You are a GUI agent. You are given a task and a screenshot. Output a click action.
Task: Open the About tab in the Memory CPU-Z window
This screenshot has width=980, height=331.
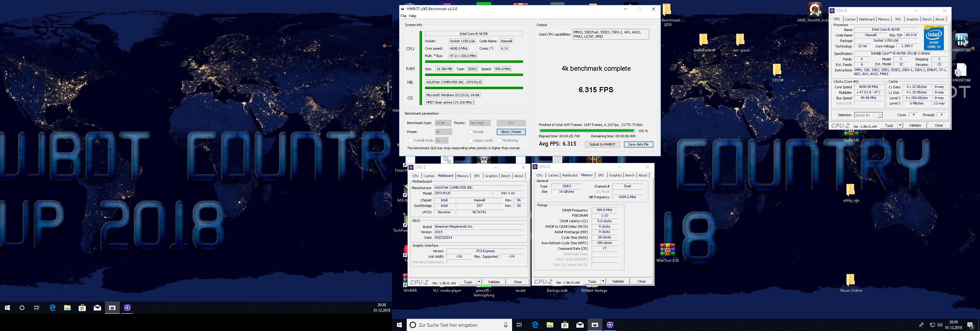[643, 175]
